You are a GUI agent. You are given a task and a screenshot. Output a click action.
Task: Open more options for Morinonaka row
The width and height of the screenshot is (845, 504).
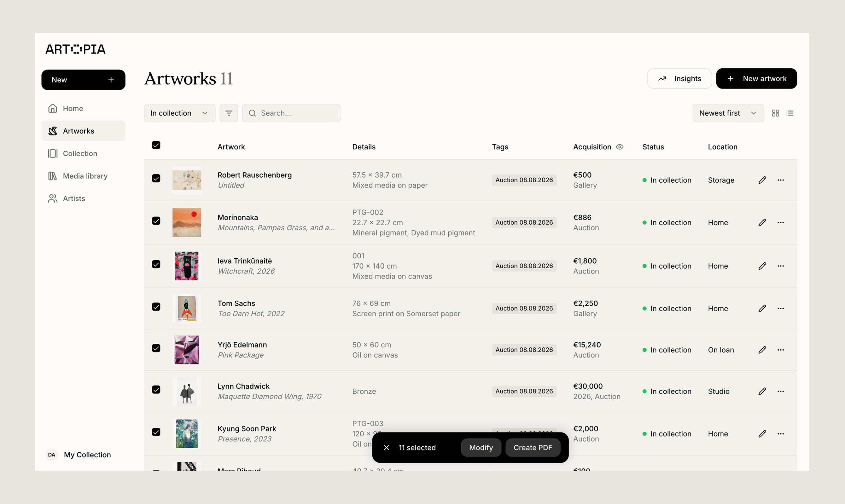(780, 222)
